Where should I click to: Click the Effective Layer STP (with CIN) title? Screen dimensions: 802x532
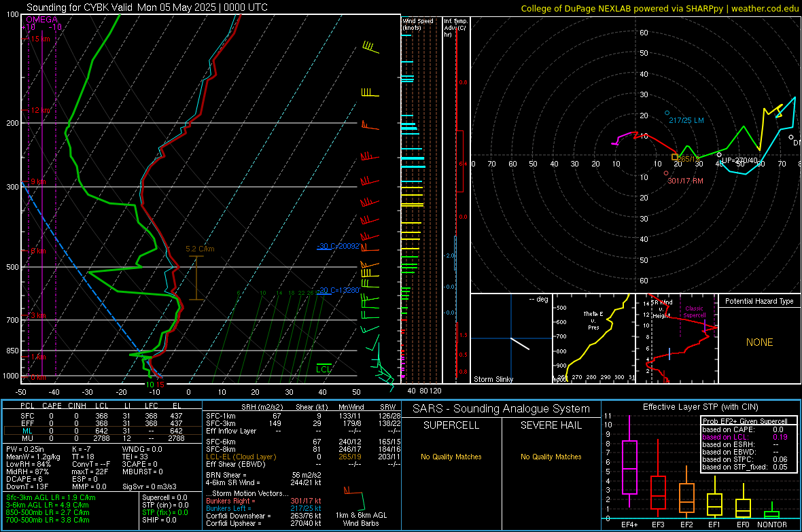click(700, 407)
